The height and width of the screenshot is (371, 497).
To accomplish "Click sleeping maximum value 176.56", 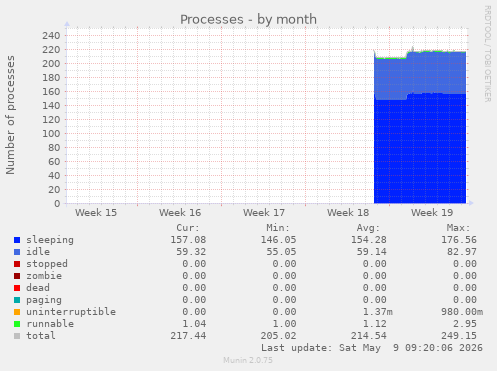I will coord(459,240).
